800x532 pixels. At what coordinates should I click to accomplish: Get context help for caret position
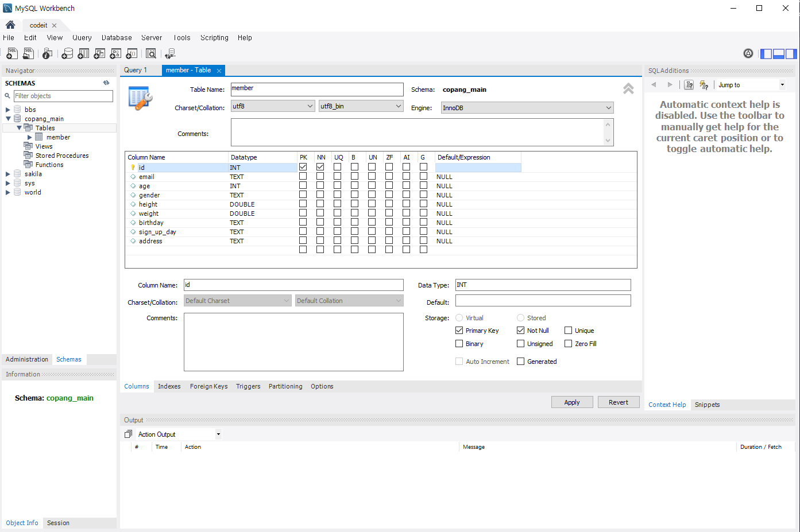pos(689,85)
